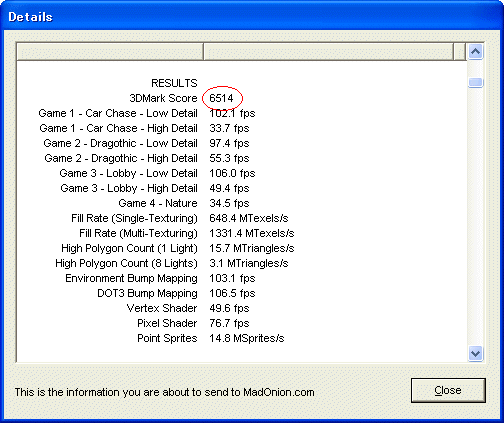This screenshot has height=423, width=504.
Task: Click the empty scrollbar track below the thumb
Action: [x=475, y=217]
